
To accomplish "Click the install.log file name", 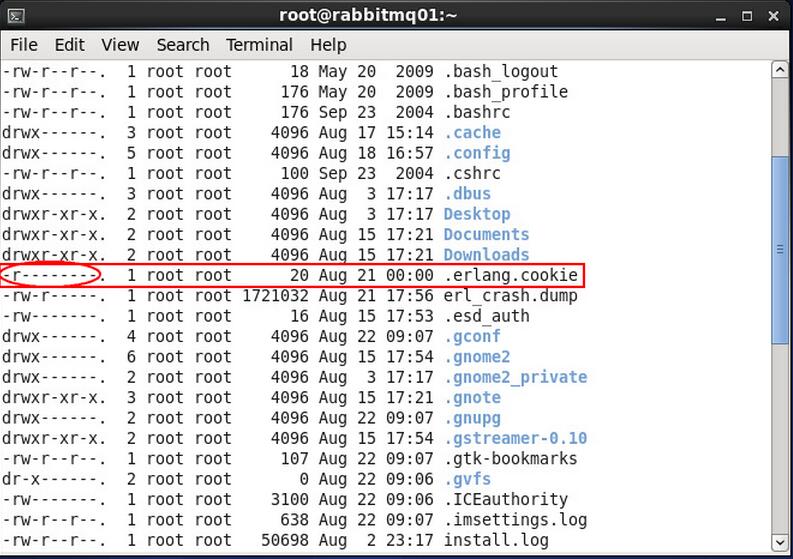I will [x=496, y=540].
